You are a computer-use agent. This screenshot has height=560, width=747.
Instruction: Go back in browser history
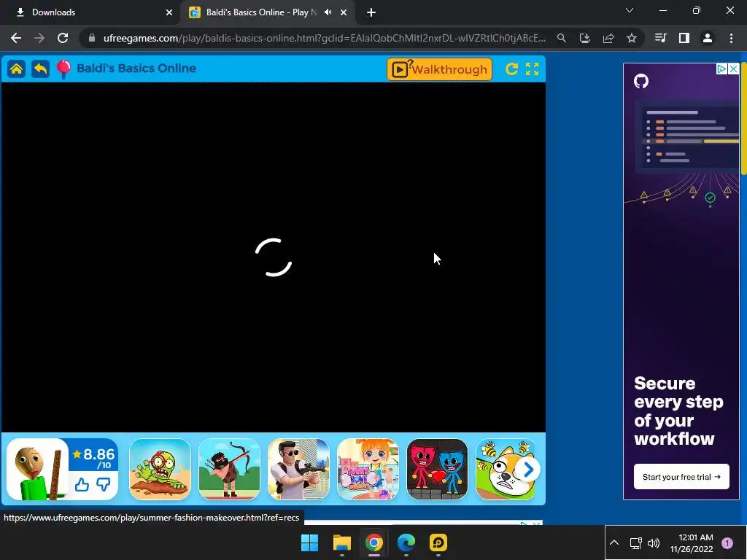[x=16, y=38]
